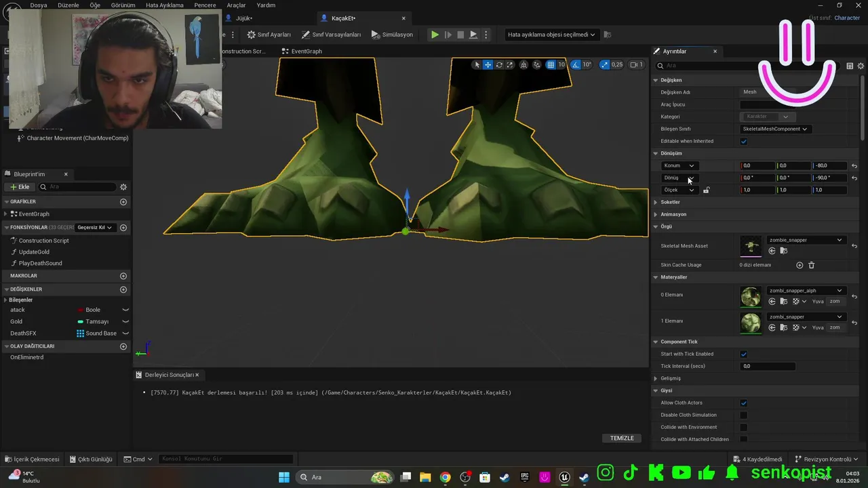This screenshot has width=868, height=488.
Task: Click the add macro plus icon
Action: coord(123,276)
